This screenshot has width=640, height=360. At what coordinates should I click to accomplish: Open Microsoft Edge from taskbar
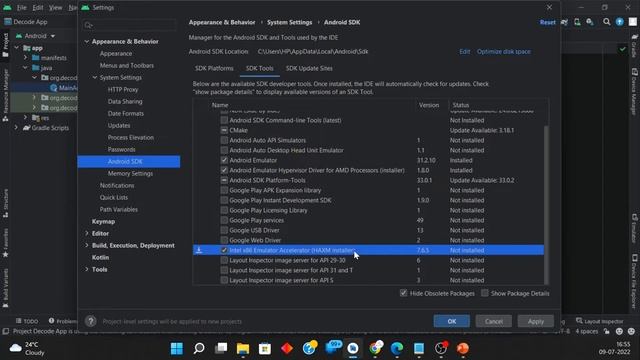coord(397,349)
